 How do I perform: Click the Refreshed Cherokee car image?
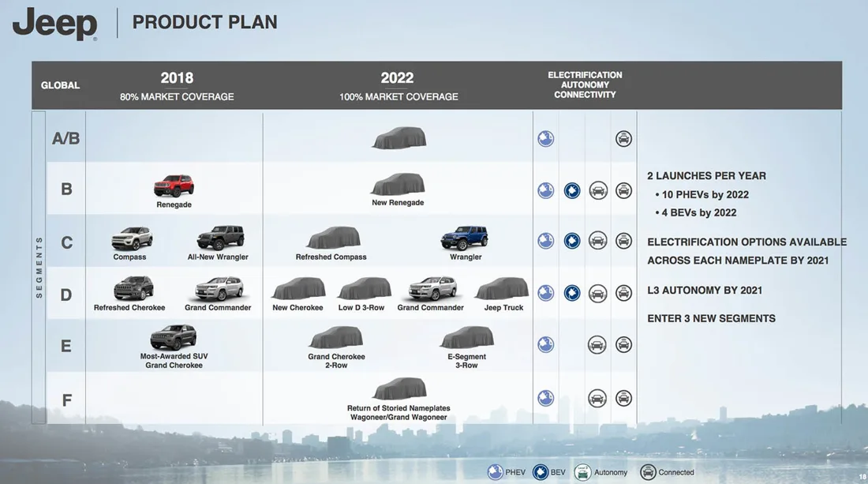click(133, 289)
